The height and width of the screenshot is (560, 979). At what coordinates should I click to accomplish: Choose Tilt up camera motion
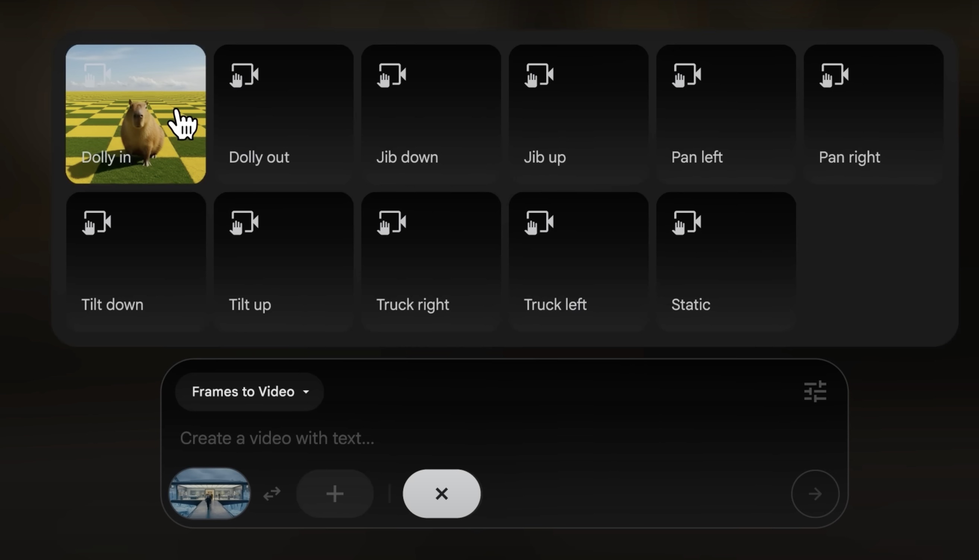[283, 261]
